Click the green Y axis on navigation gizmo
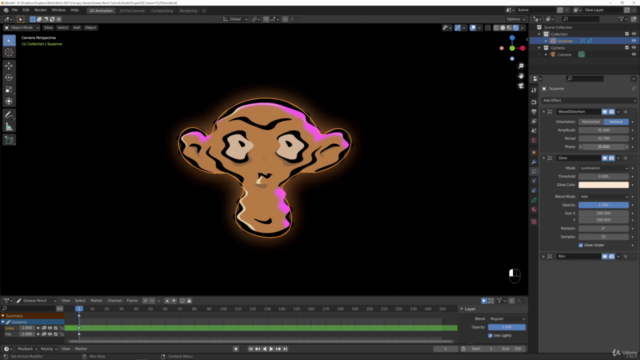The height and width of the screenshot is (360, 640). click(x=512, y=48)
